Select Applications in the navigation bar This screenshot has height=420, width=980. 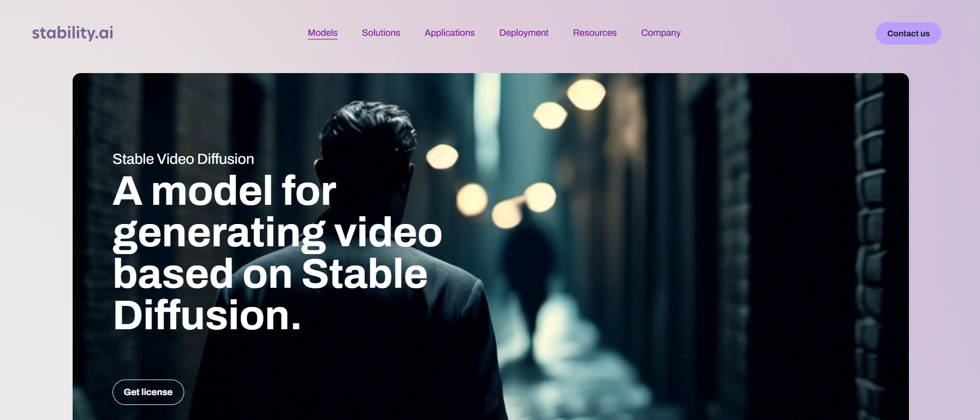[449, 33]
